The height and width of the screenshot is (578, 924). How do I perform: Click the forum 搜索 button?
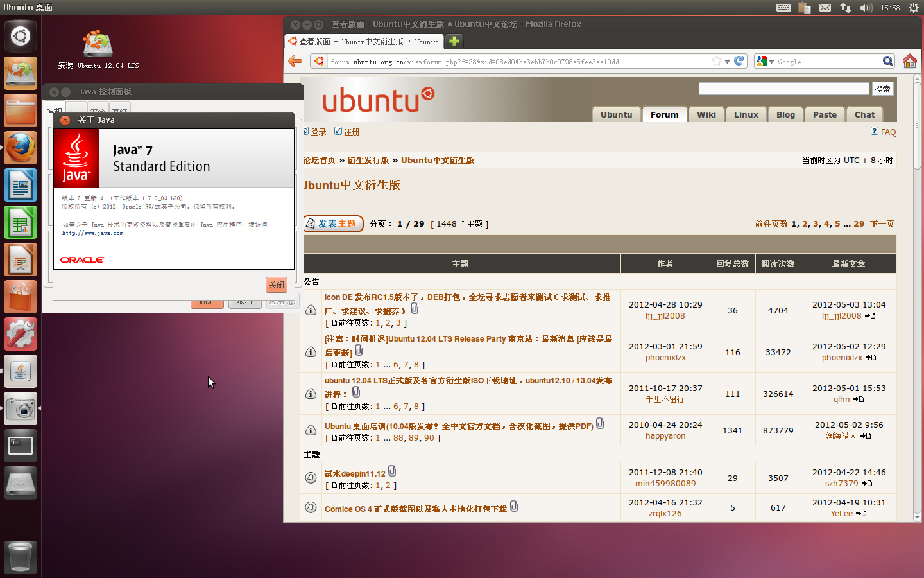(x=882, y=89)
